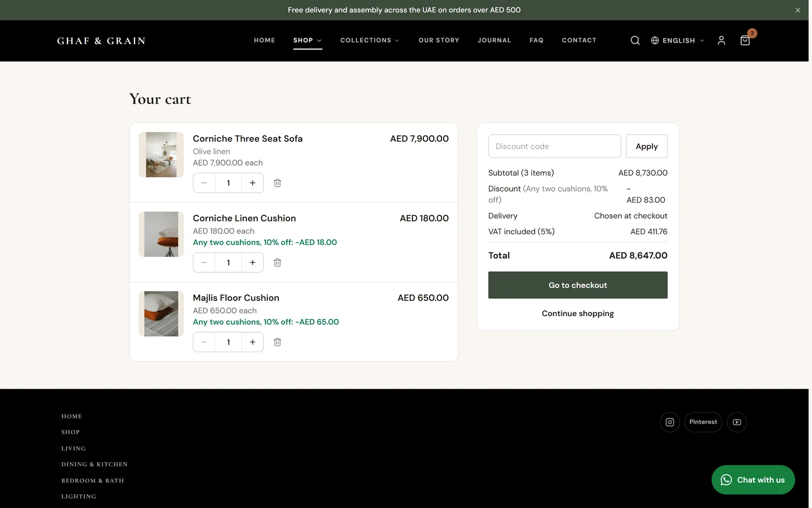Image resolution: width=812 pixels, height=508 pixels.
Task: Navigate to the Journal page
Action: 494,41
